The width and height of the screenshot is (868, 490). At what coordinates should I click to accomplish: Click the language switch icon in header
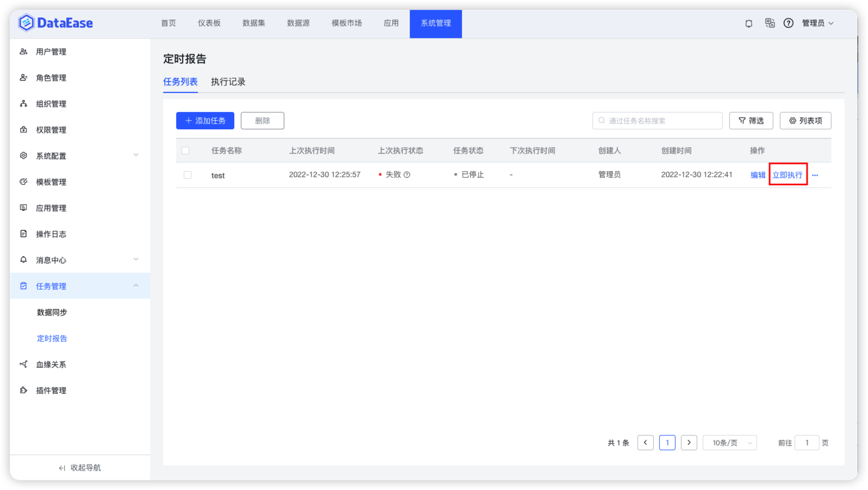[770, 23]
